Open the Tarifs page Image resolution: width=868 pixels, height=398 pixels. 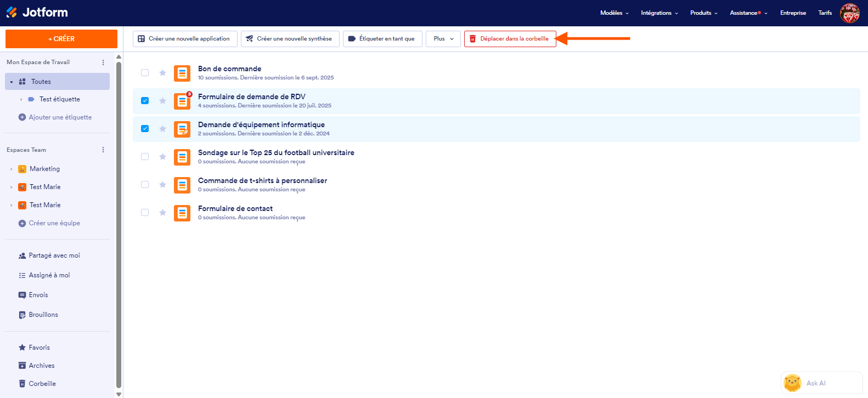[825, 13]
